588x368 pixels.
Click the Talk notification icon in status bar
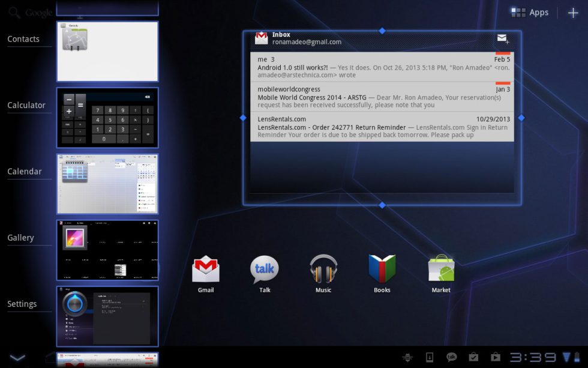click(452, 357)
